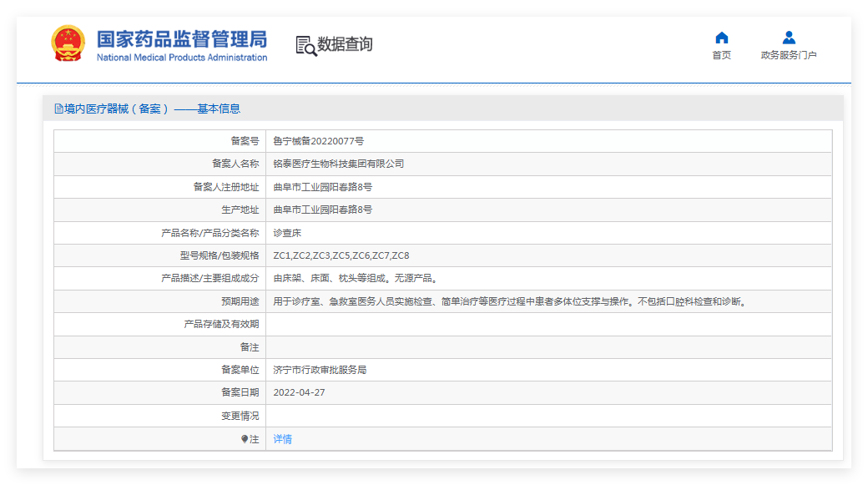Click the 预期用途 label
The width and height of the screenshot is (868, 485).
[240, 301]
